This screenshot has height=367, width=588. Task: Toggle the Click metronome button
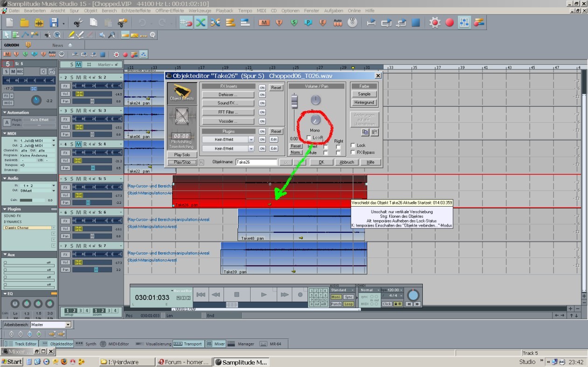(387, 304)
